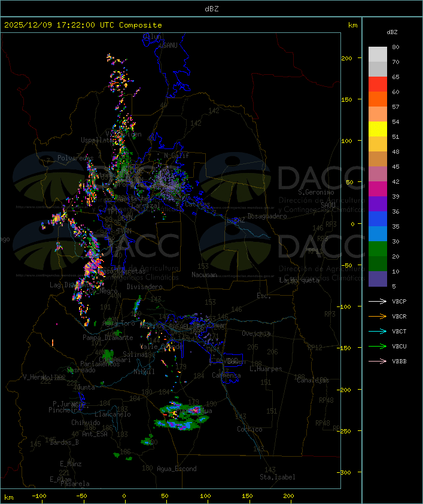Click the yellow km label at top right

pos(352,25)
